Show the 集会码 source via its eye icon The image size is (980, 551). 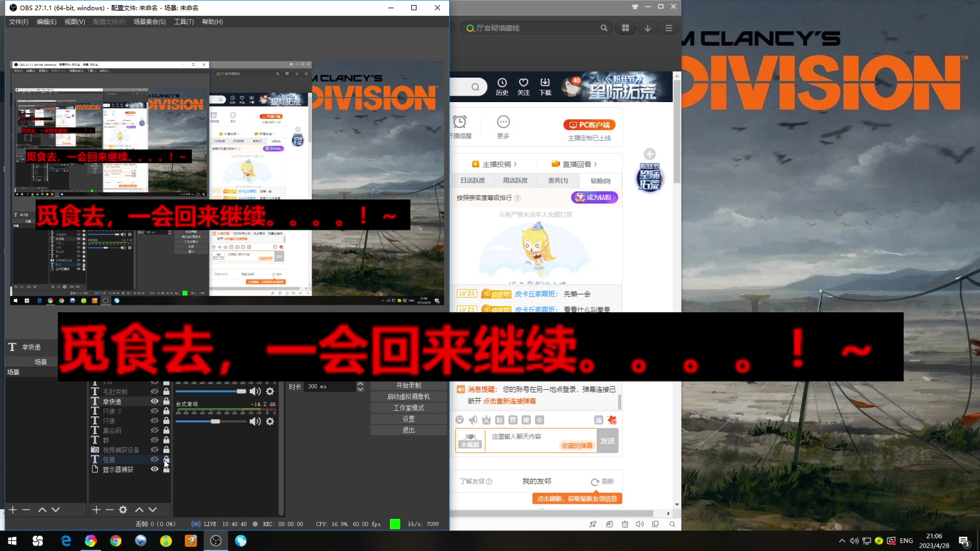click(x=154, y=430)
